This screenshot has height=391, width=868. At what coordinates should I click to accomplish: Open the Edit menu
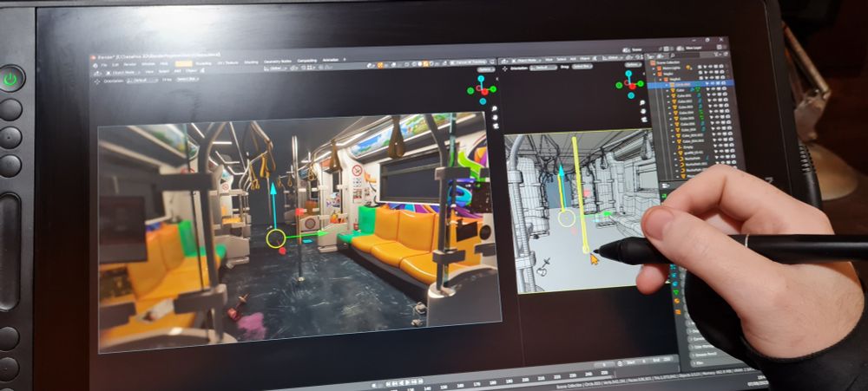[115, 65]
